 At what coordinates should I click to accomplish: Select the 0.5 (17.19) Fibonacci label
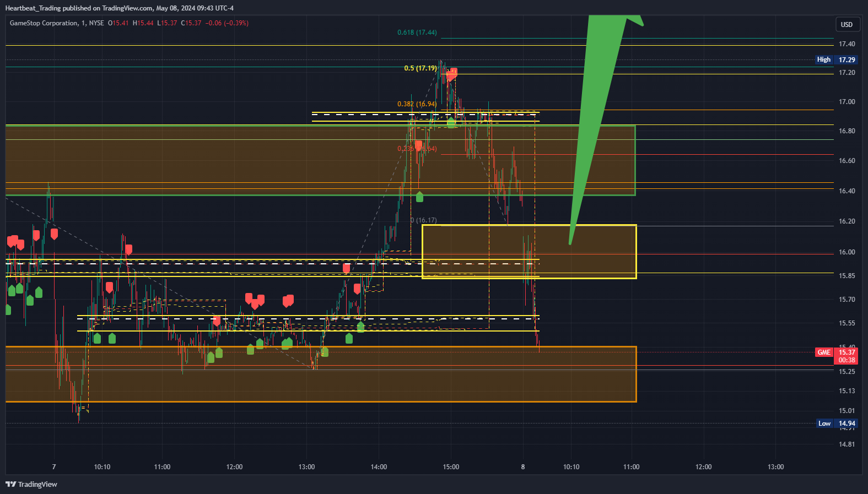(x=420, y=68)
